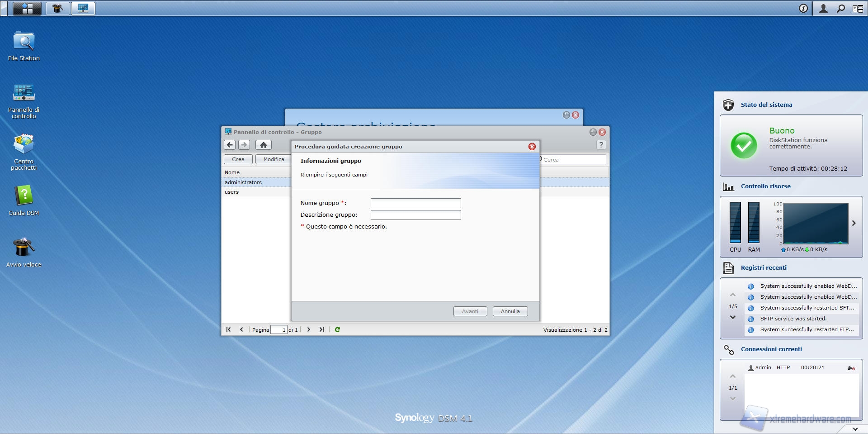
Task: Close the group creation wizard dialog
Action: [532, 147]
